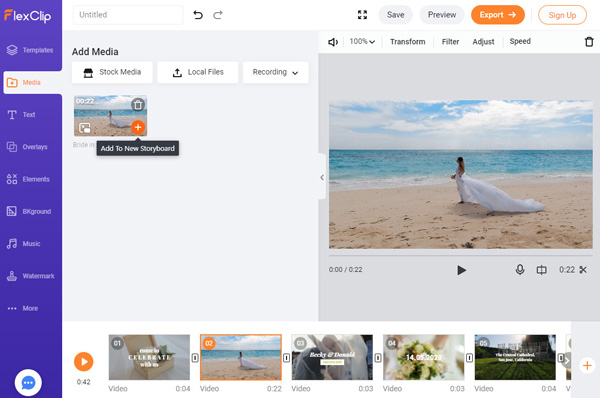The height and width of the screenshot is (398, 600).
Task: Click the Untitled project name field
Action: point(128,15)
